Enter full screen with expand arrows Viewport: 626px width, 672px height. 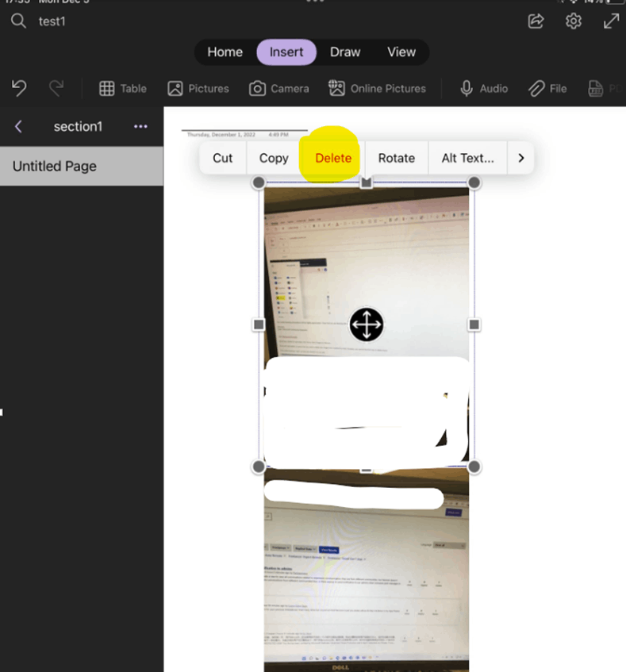tap(611, 21)
